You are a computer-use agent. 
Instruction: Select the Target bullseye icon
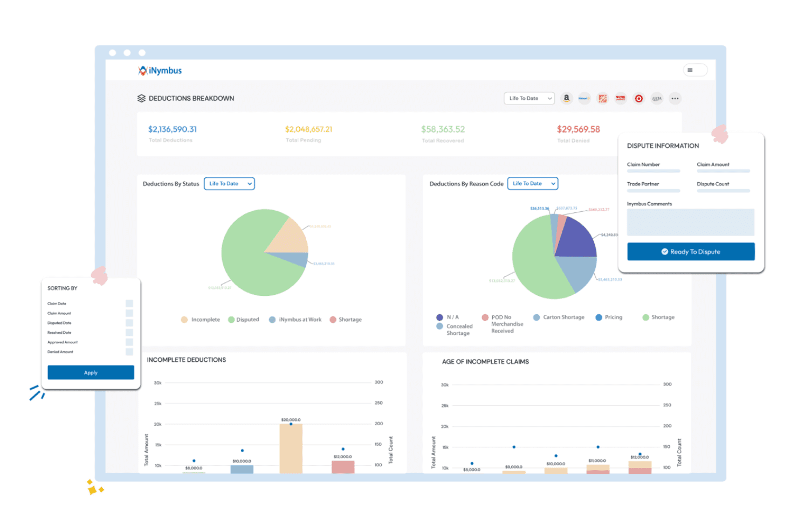(x=638, y=98)
